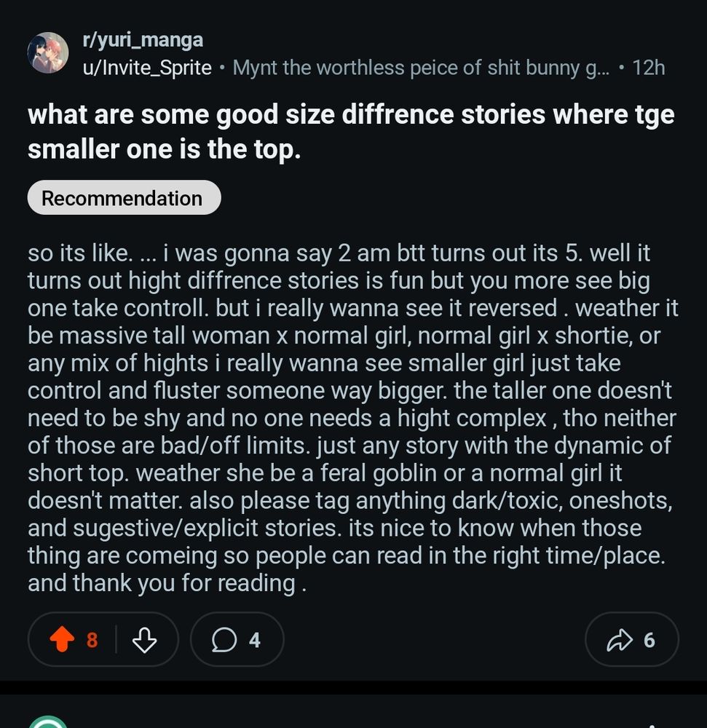Downvote the post using the down arrow
The image size is (707, 728).
(144, 640)
